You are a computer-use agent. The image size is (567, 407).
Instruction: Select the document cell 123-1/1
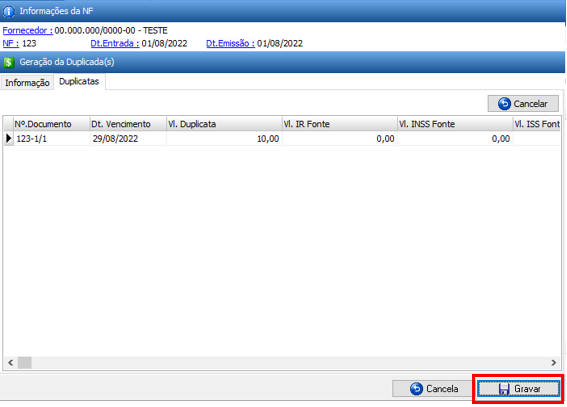51,138
